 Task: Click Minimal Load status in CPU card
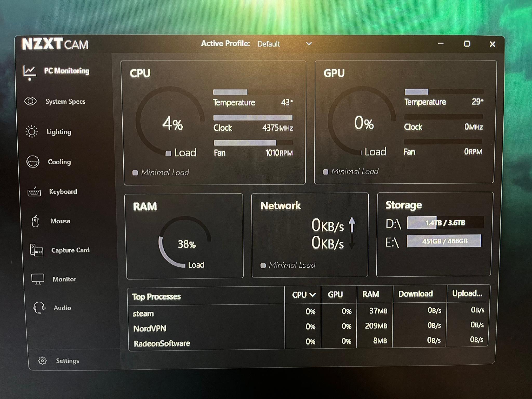(x=161, y=172)
